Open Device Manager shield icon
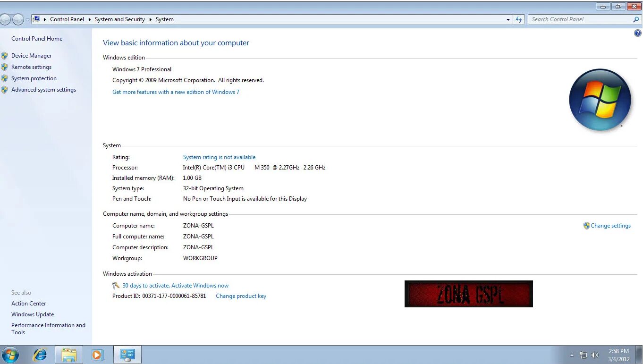Screen dimensions: 643x364 (x=4, y=56)
